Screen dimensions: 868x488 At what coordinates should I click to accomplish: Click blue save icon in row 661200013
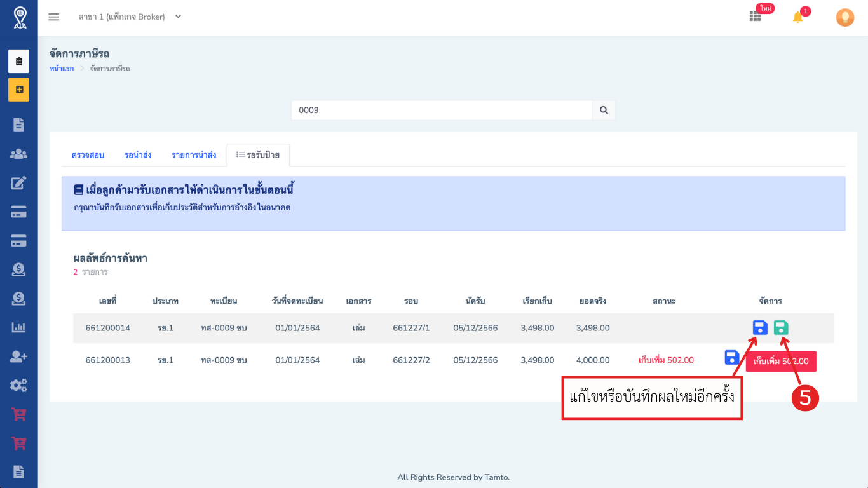click(732, 357)
